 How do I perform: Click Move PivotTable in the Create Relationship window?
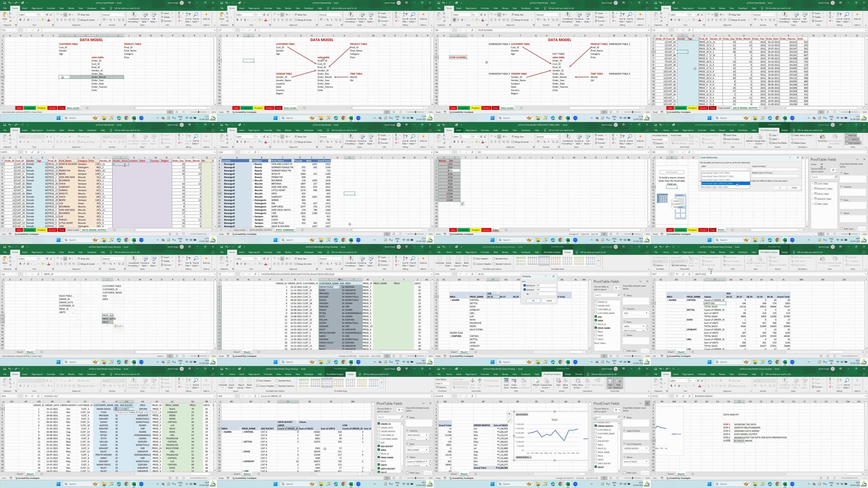[x=778, y=143]
